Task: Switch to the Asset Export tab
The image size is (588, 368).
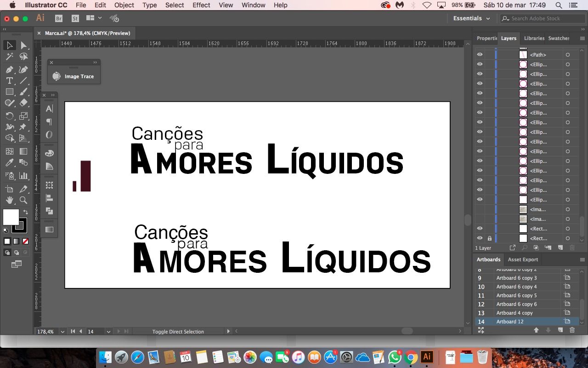Action: (523, 259)
